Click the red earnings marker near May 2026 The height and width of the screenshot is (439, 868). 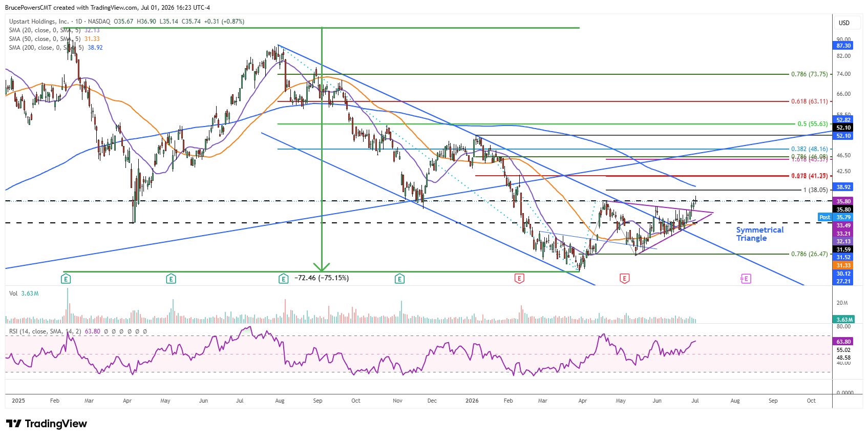pos(624,279)
